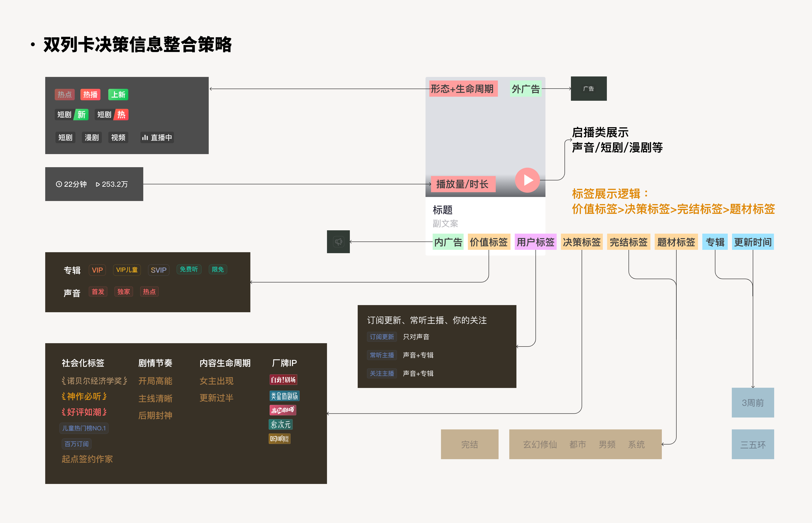The image size is (812, 523).
Task: Select the 短剧 新 green badge
Action: [72, 115]
